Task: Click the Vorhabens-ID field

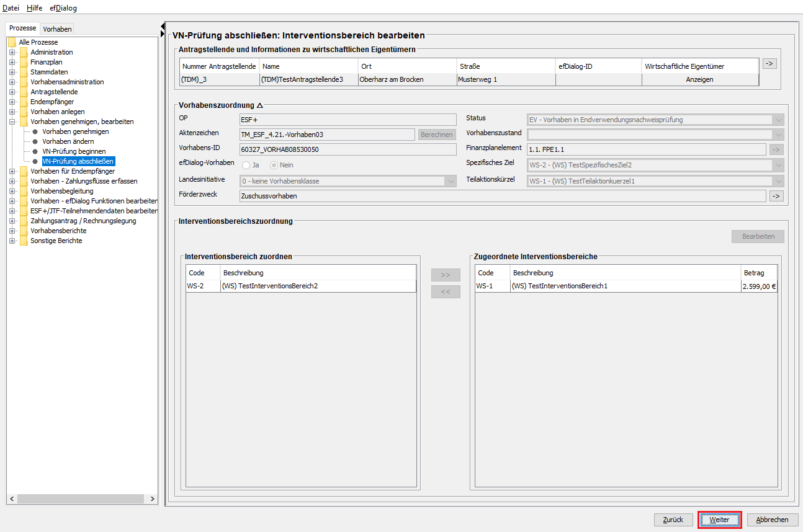Action: pos(348,149)
